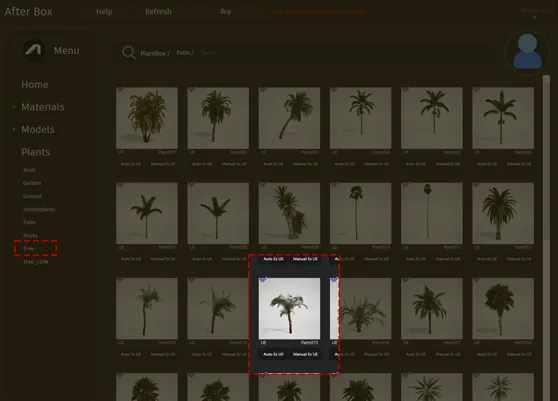Click the checkmark badge on Palm008 thumbnail
558x401 pixels.
pyautogui.click(x=192, y=184)
